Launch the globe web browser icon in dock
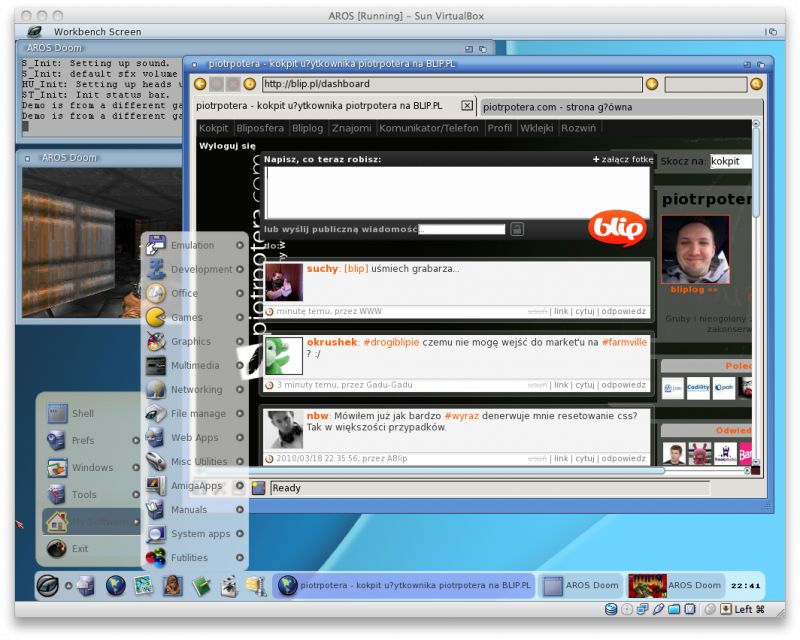800x640 pixels. (116, 585)
